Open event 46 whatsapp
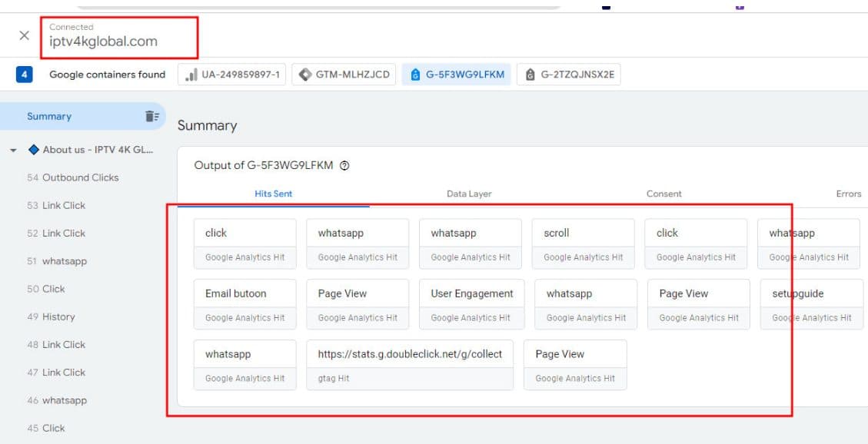The width and height of the screenshot is (868, 444). click(x=56, y=400)
